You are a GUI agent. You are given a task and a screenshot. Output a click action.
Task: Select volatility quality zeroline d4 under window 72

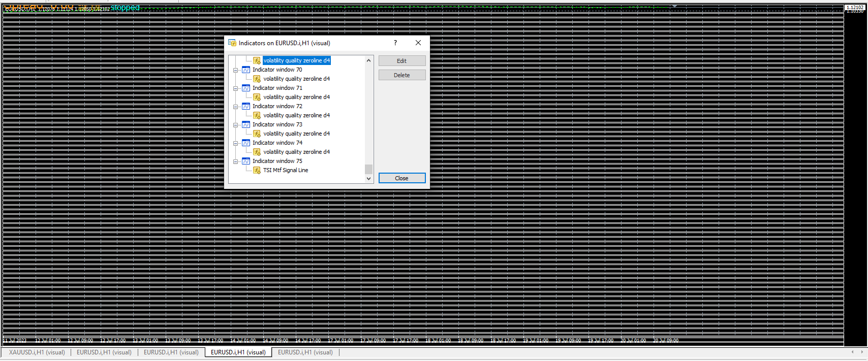297,116
